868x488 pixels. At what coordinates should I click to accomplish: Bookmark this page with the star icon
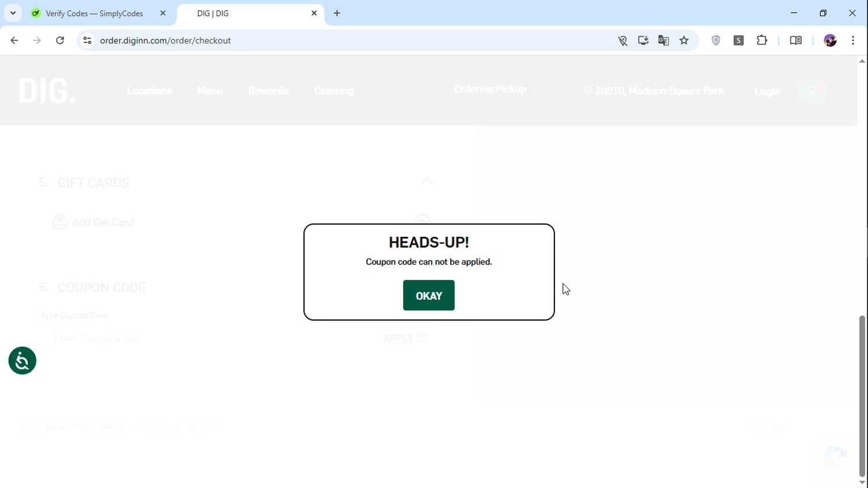pos(685,41)
